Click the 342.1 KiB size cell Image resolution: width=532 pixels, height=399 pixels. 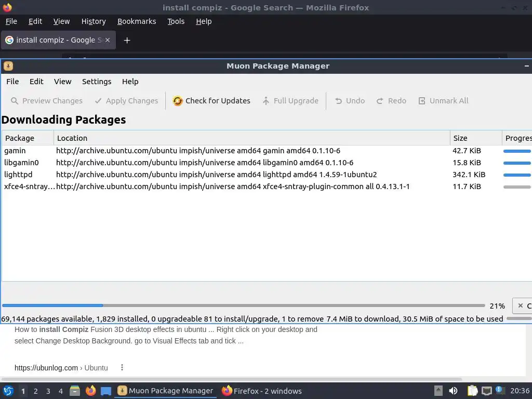[469, 175]
